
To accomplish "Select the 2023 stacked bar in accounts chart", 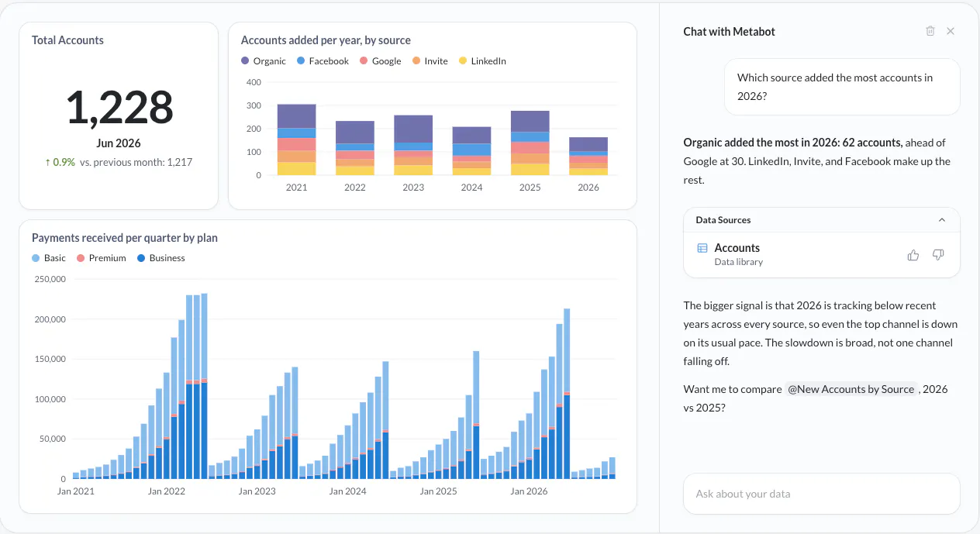I will point(413,145).
